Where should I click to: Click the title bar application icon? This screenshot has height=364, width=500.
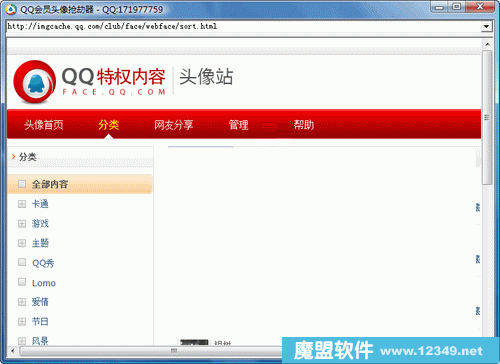click(x=11, y=9)
